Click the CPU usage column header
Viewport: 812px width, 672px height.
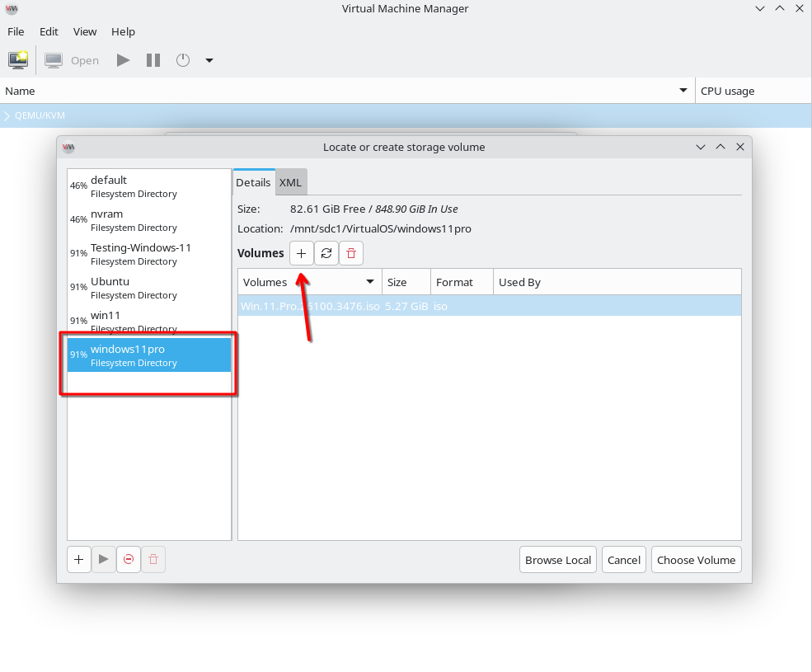click(x=753, y=91)
